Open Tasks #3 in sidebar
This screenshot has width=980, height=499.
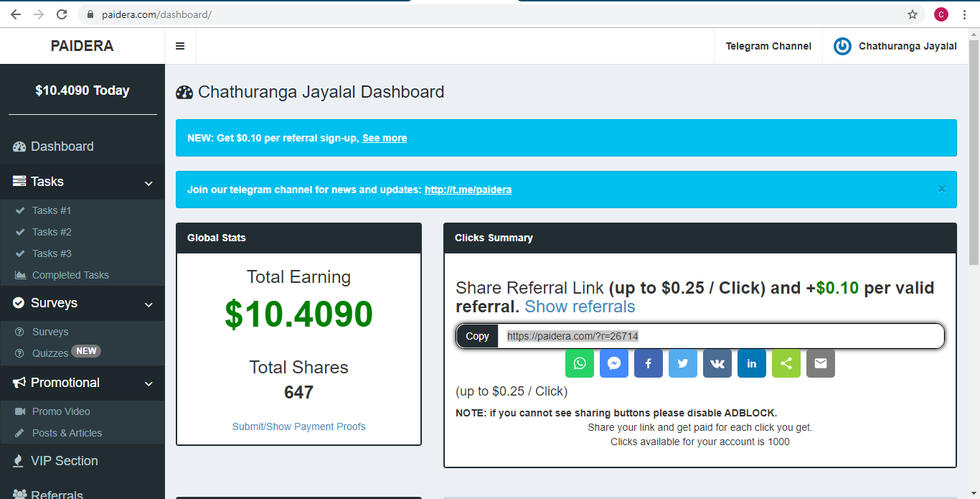(x=83, y=253)
